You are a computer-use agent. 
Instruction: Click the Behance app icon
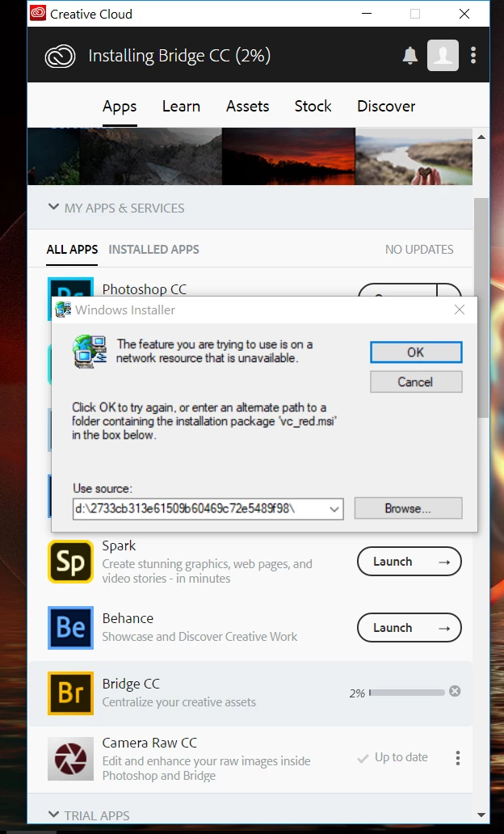71,628
